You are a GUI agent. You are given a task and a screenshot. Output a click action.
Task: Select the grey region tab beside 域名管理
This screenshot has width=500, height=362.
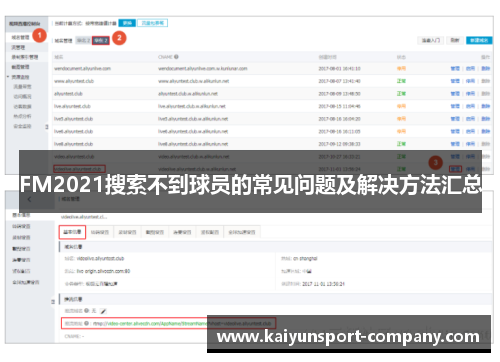[83, 41]
